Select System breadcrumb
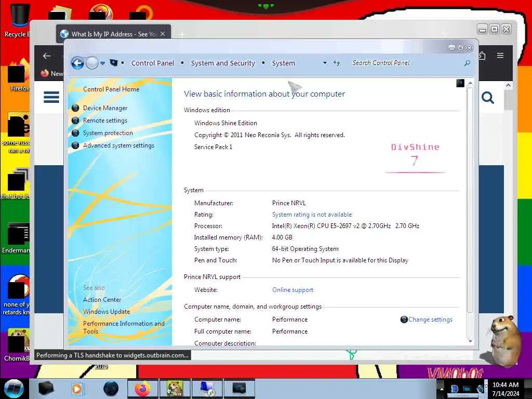Image resolution: width=532 pixels, height=399 pixels. (x=283, y=63)
